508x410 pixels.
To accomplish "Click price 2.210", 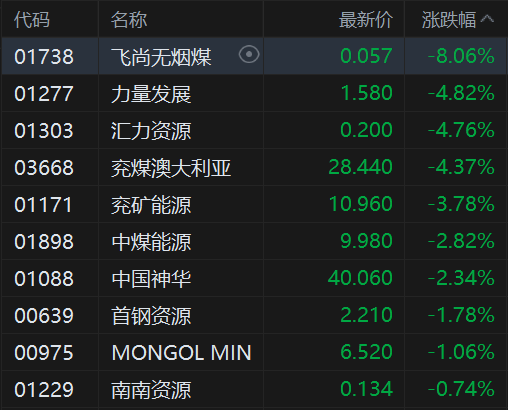I will [366, 315].
